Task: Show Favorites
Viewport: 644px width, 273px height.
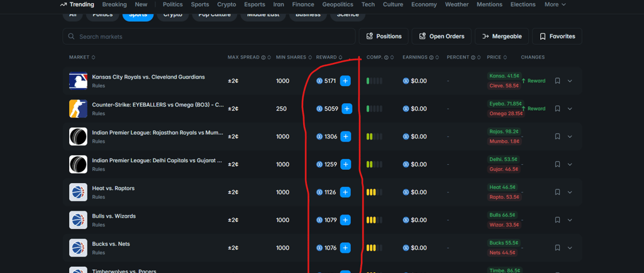Action: pyautogui.click(x=557, y=36)
